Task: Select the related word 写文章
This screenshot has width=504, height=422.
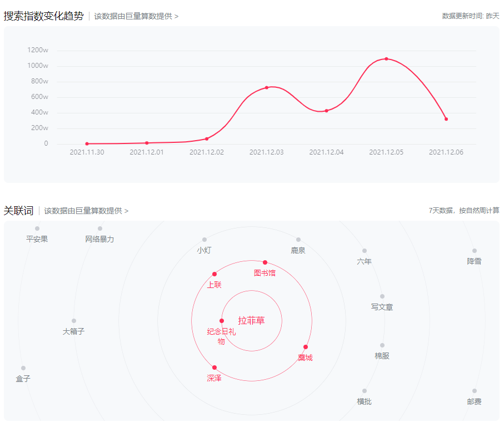Action: point(382,307)
